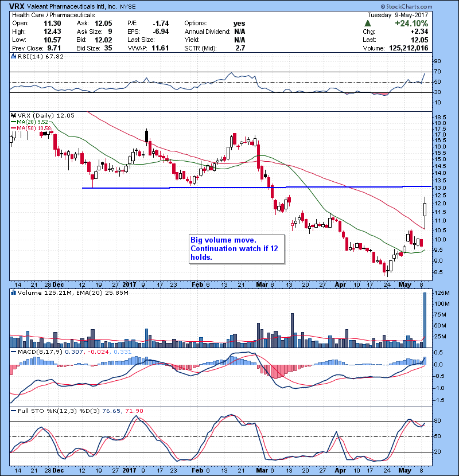Click the VRX (Daily) 12.05 price panel label
Image resolution: width=459 pixels, height=476 pixels.
pos(46,115)
